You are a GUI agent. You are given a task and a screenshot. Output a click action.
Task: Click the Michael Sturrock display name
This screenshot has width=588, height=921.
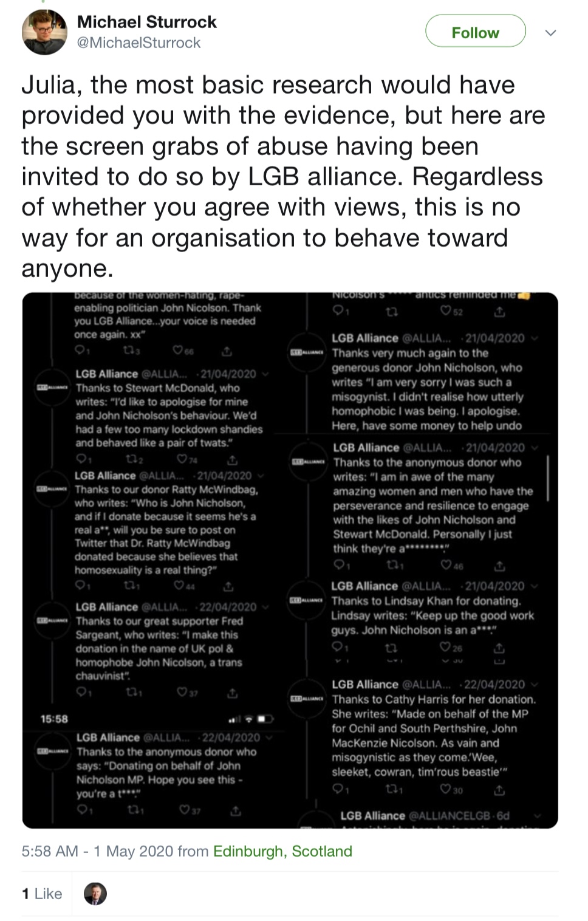point(146,22)
